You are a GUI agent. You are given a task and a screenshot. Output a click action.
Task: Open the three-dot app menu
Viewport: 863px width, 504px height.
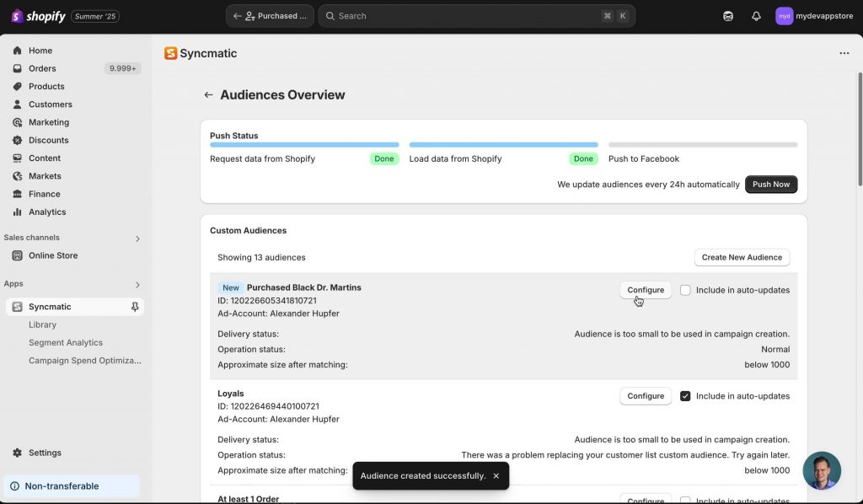tap(844, 53)
